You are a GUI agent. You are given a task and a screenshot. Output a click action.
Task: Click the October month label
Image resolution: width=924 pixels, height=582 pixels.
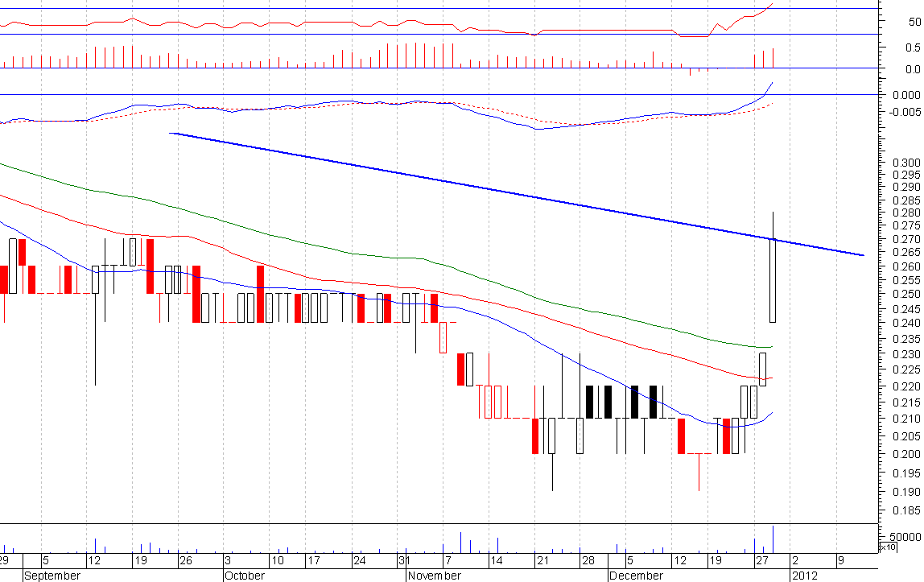245,576
